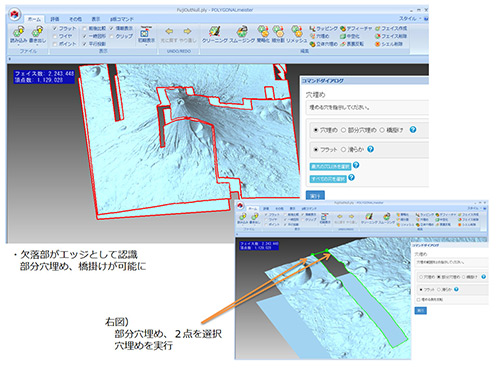
Task: Click the 簡略化 icon in the main ribbon
Action: click(x=263, y=31)
